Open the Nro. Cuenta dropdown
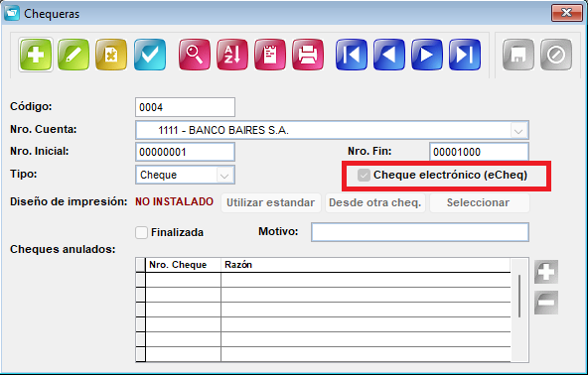This screenshot has height=375, width=588. point(518,131)
